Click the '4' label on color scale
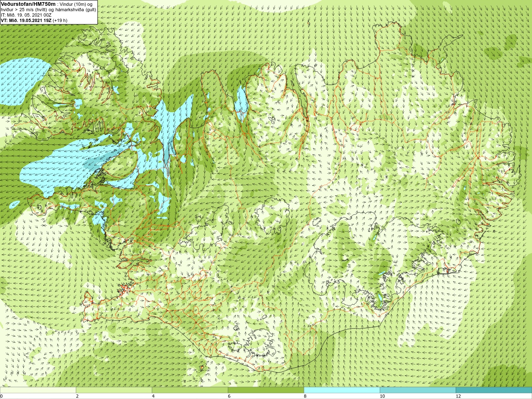 coord(153,396)
